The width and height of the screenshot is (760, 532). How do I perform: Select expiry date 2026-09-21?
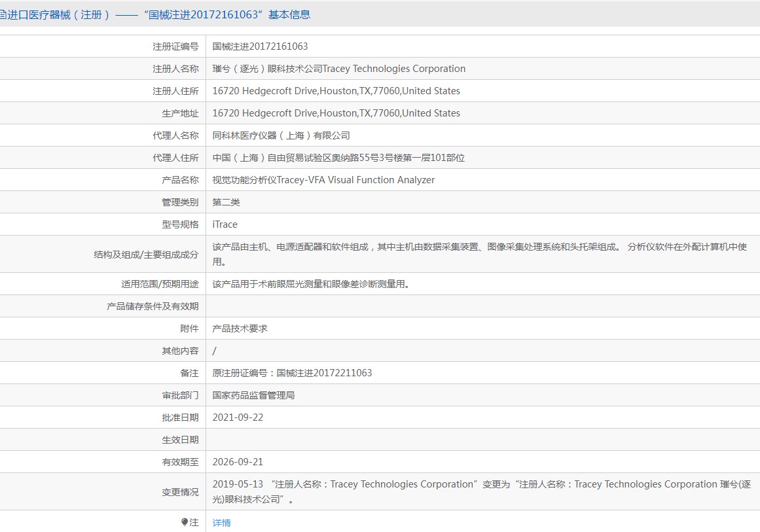(x=238, y=462)
